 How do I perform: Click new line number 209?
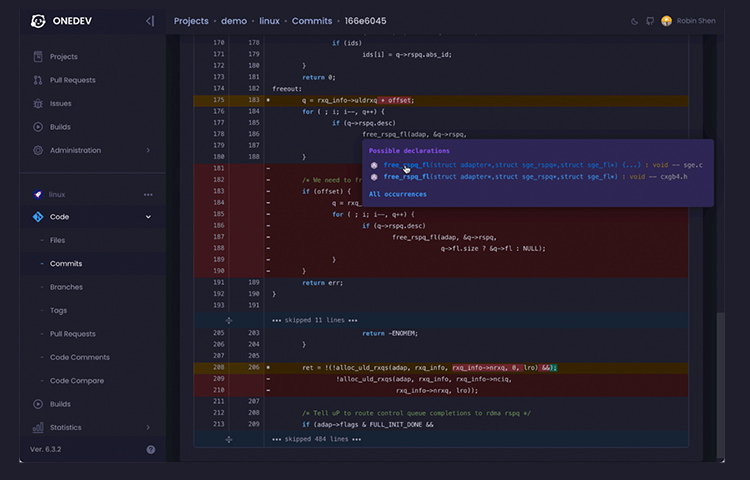click(254, 424)
